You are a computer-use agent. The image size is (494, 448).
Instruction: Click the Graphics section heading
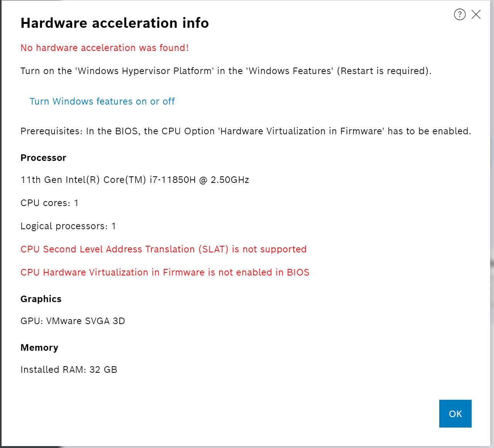41,299
